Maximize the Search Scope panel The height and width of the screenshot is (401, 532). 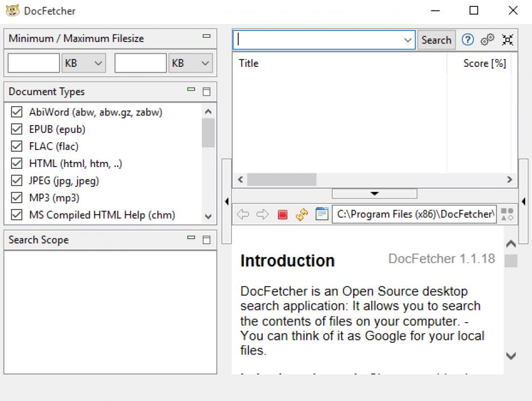coord(207,240)
